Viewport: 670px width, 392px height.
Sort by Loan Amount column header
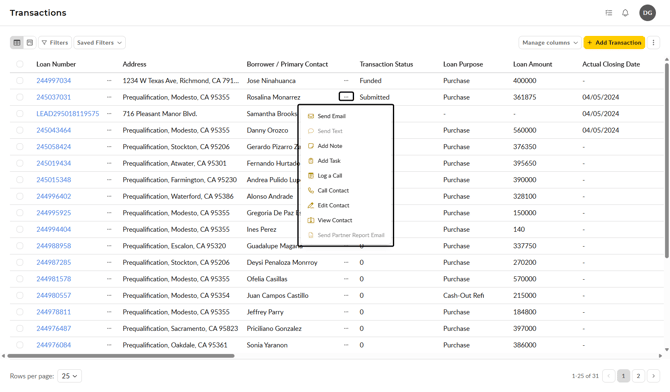click(x=532, y=64)
